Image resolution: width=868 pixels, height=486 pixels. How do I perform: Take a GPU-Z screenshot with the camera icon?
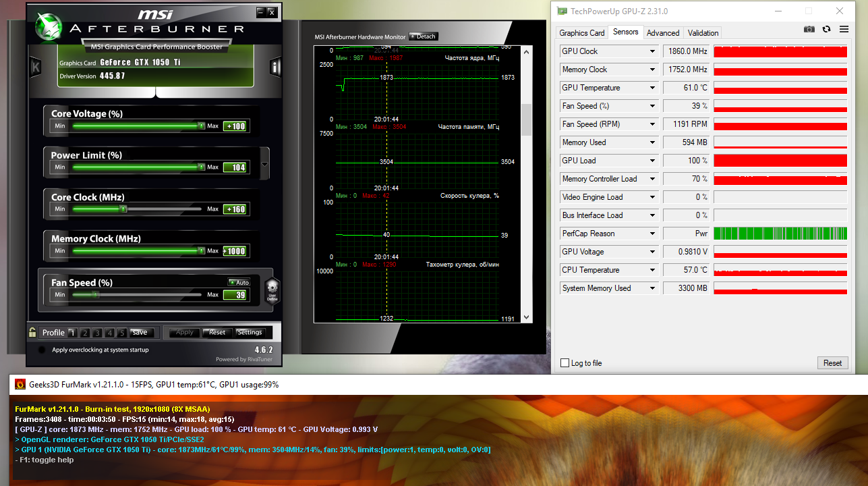tap(809, 29)
